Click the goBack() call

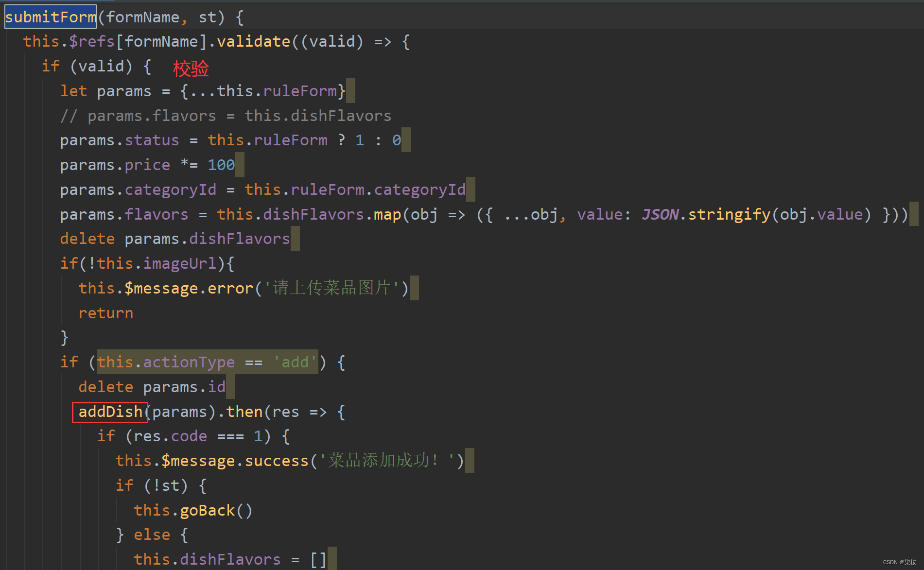(216, 510)
